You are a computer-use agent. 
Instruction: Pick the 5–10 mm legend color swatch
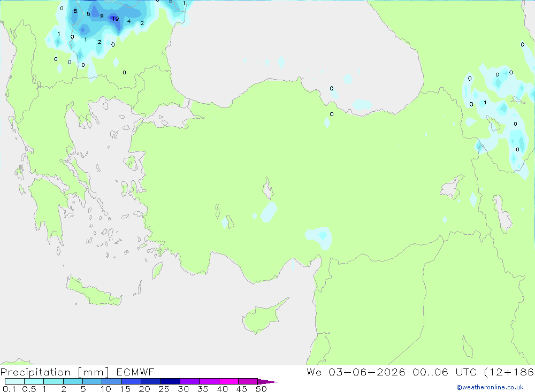click(92, 381)
